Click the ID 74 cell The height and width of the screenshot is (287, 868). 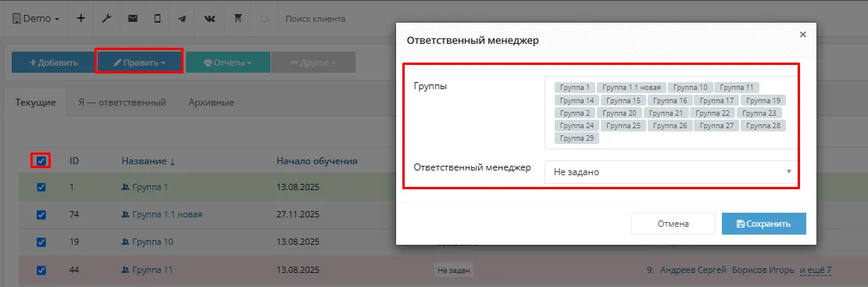pyautogui.click(x=74, y=215)
